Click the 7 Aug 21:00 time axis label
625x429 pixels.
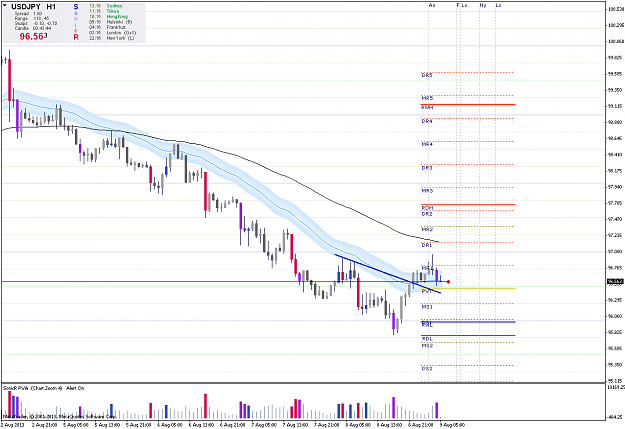coord(326,425)
